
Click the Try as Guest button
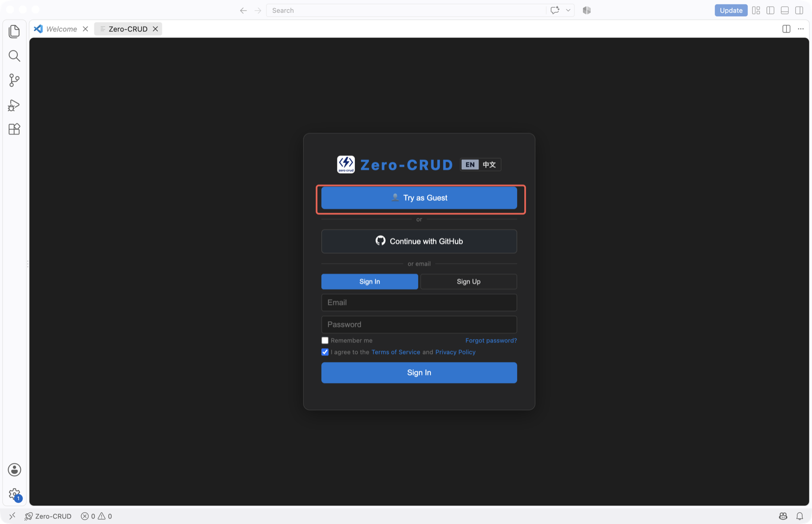419,198
